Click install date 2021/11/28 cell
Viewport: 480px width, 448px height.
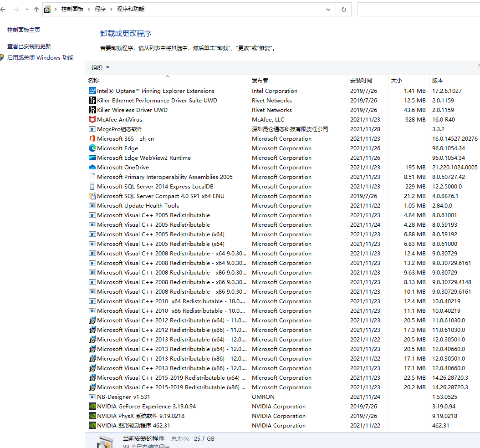coord(365,129)
